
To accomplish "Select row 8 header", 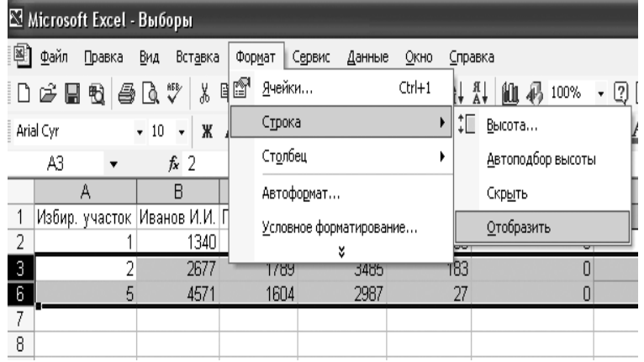I will pyautogui.click(x=20, y=344).
